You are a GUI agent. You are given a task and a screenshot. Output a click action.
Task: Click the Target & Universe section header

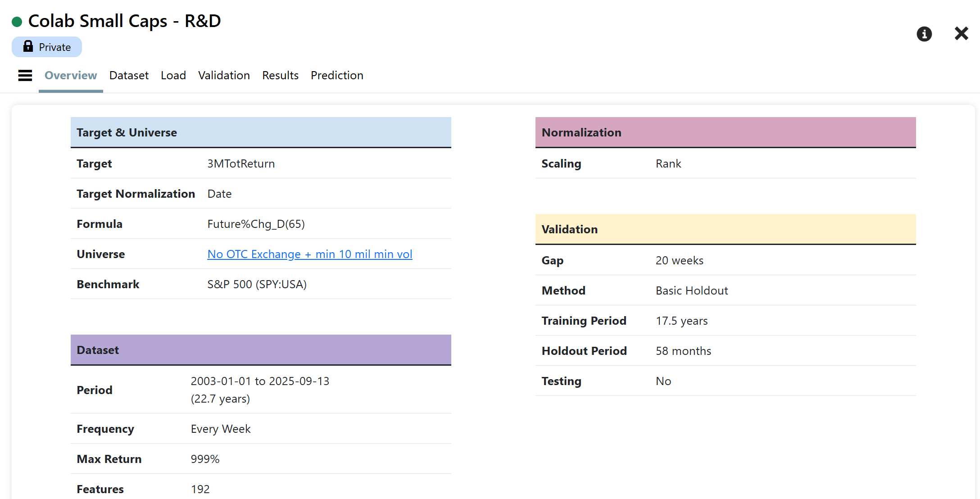261,132
